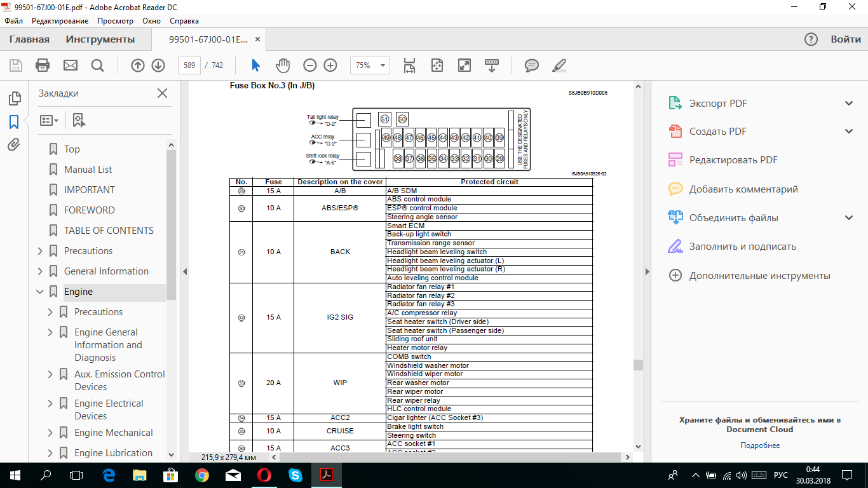The width and height of the screenshot is (868, 488).
Task: Click the email envelope toolbar icon
Action: click(x=70, y=65)
